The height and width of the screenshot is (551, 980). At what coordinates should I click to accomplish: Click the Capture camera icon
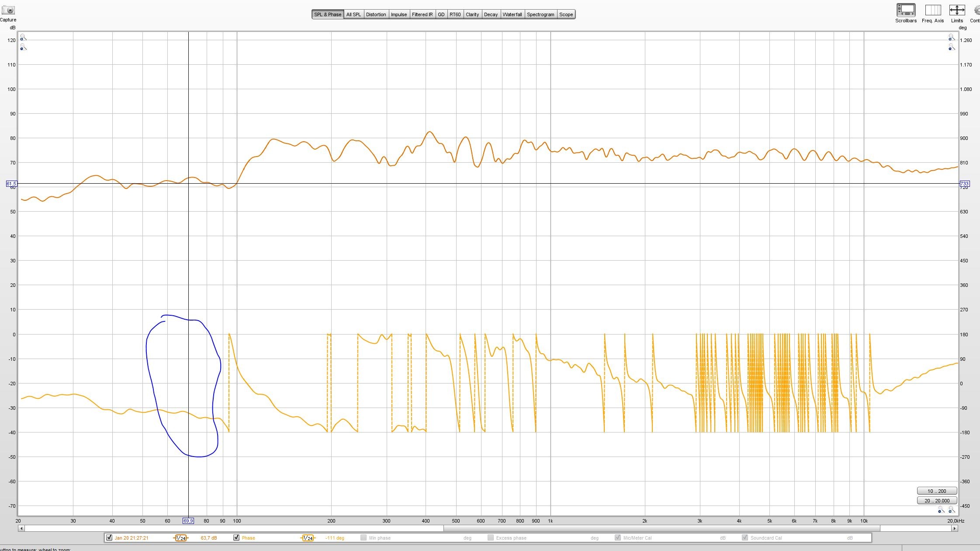click(x=8, y=10)
